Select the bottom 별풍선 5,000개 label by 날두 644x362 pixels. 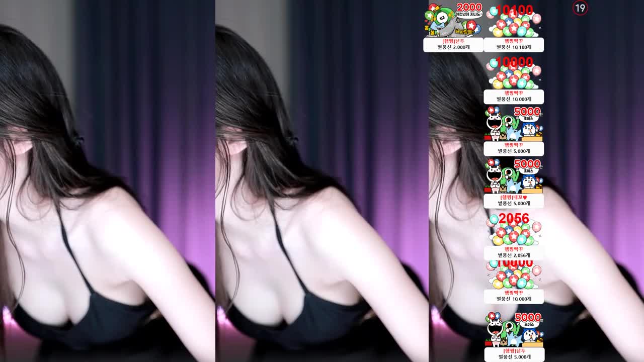[x=513, y=354]
